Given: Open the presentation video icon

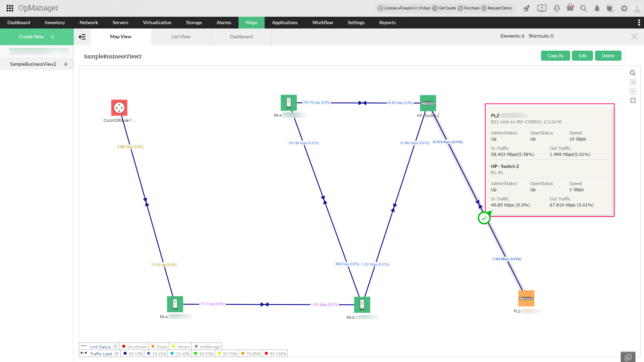Looking at the screenshot, I should (541, 8).
